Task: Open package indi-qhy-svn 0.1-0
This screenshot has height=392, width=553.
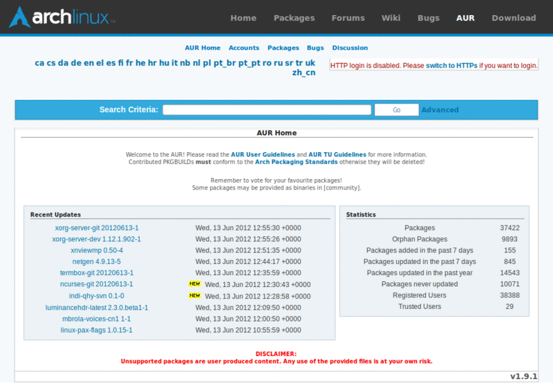Action: [97, 296]
